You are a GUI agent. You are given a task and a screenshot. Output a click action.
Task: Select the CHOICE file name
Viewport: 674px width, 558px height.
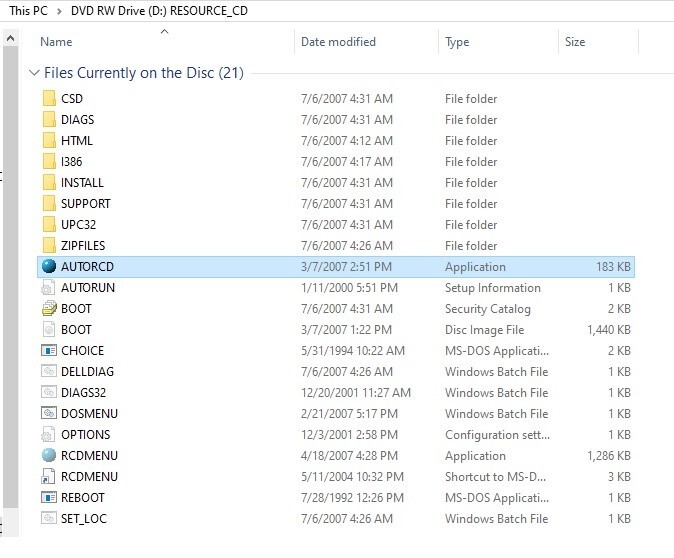tap(83, 351)
